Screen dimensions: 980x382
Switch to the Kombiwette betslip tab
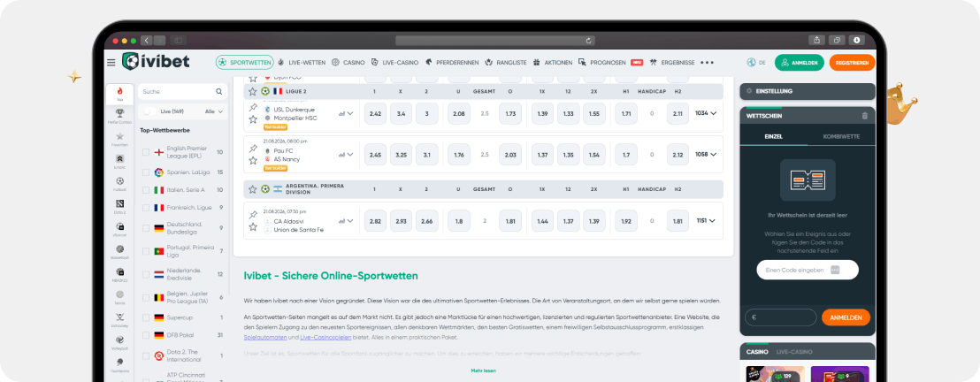point(841,136)
